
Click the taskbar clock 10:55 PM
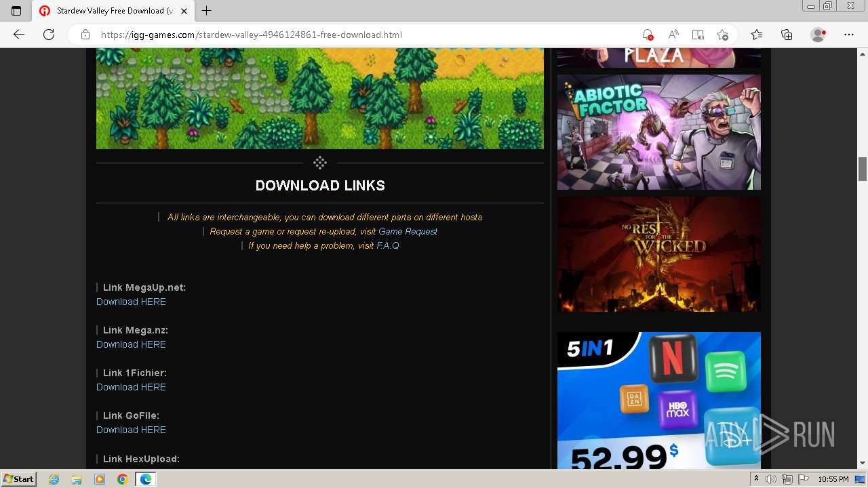833,479
